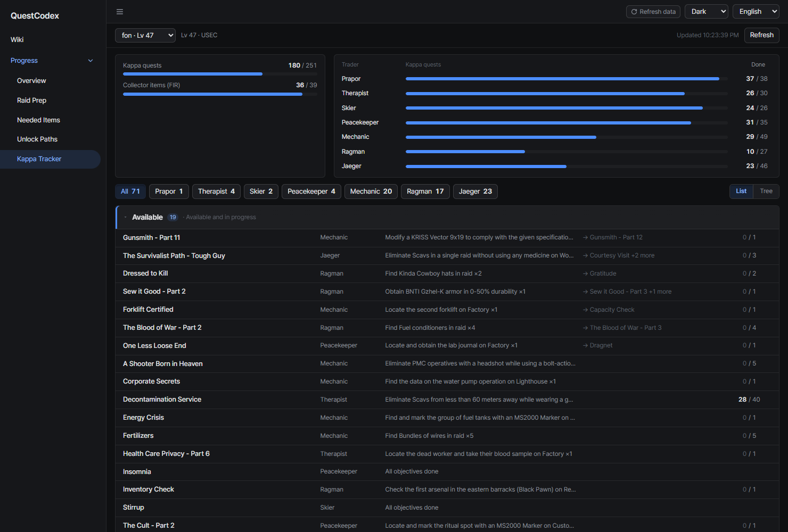Filter quests by Ragman
The height and width of the screenshot is (532, 788).
tap(425, 192)
